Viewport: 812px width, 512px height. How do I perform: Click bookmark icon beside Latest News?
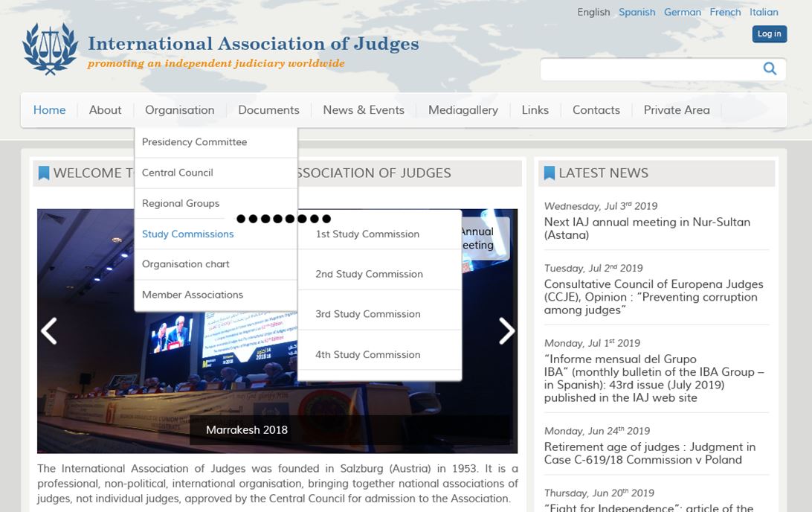[x=550, y=173]
